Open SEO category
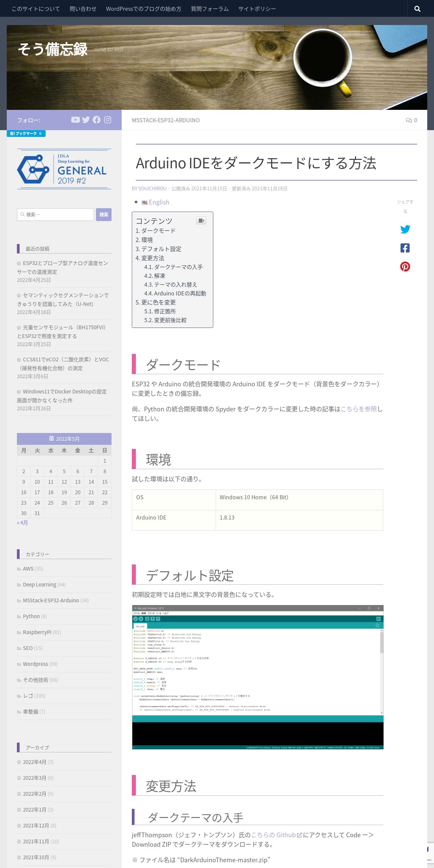This screenshot has height=868, width=434. tap(28, 648)
